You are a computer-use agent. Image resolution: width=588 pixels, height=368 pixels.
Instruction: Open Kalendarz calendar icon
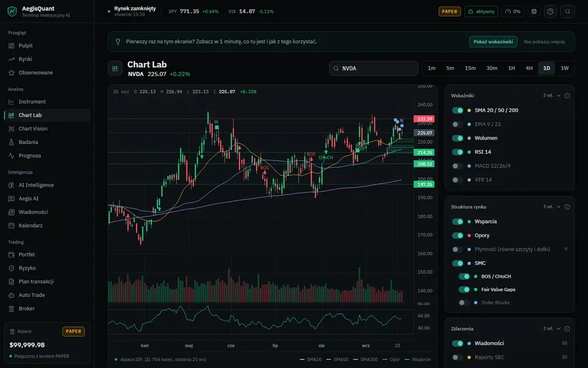(11, 226)
